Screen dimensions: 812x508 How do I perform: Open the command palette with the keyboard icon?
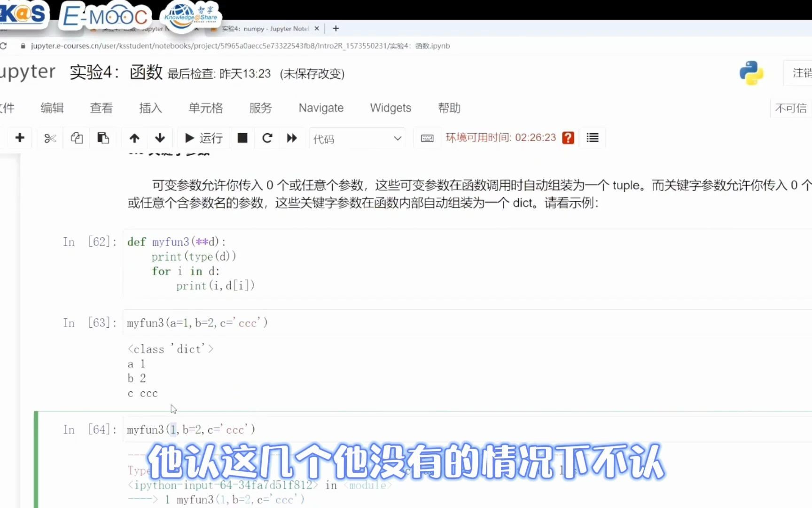pos(427,138)
